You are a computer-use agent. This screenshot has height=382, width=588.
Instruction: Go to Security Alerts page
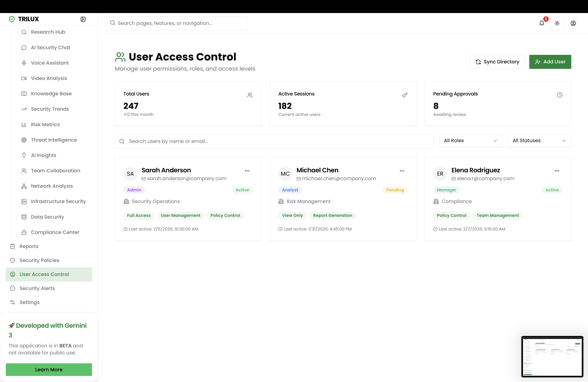click(37, 288)
